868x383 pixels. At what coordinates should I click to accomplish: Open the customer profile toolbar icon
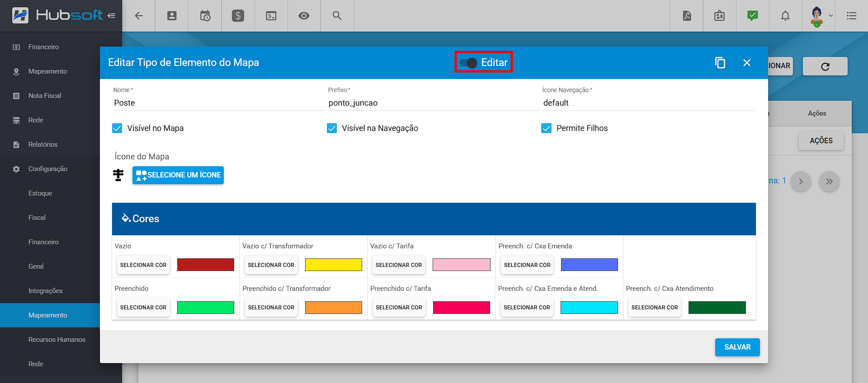(x=172, y=16)
